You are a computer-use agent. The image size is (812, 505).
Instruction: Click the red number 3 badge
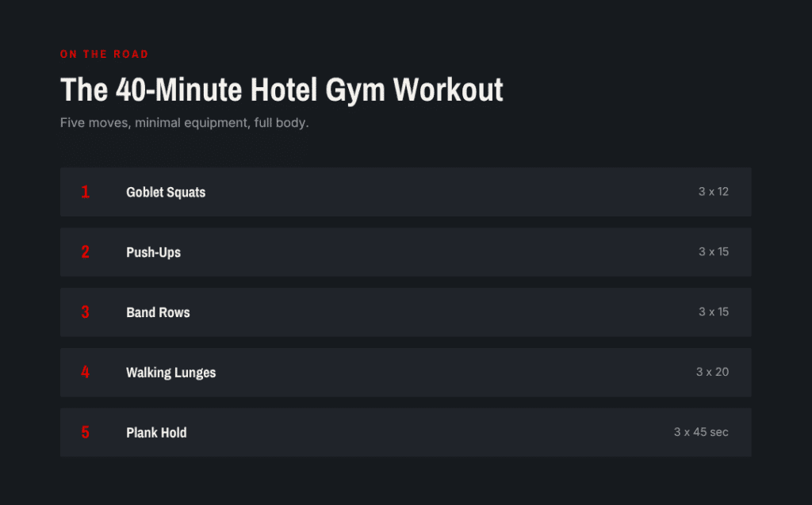tap(86, 312)
